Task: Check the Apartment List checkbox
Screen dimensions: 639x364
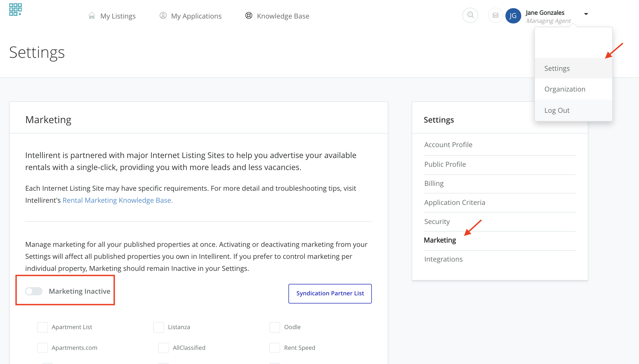Action: pyautogui.click(x=43, y=327)
